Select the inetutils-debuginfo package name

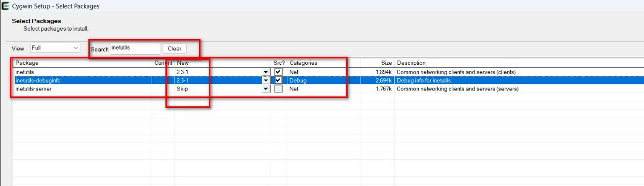(x=38, y=80)
